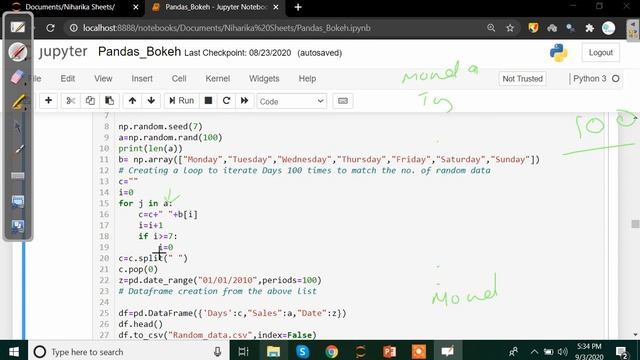
Task: Open the Edit menu
Action: pyautogui.click(x=68, y=78)
